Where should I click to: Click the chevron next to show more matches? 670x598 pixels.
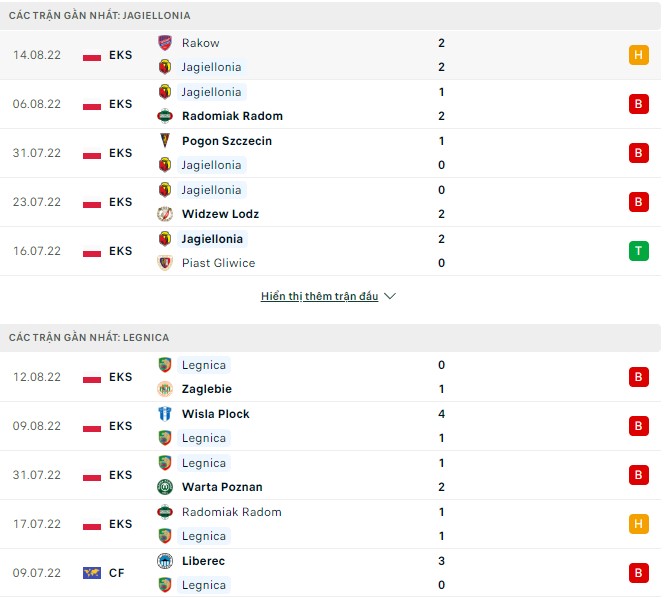pos(390,297)
